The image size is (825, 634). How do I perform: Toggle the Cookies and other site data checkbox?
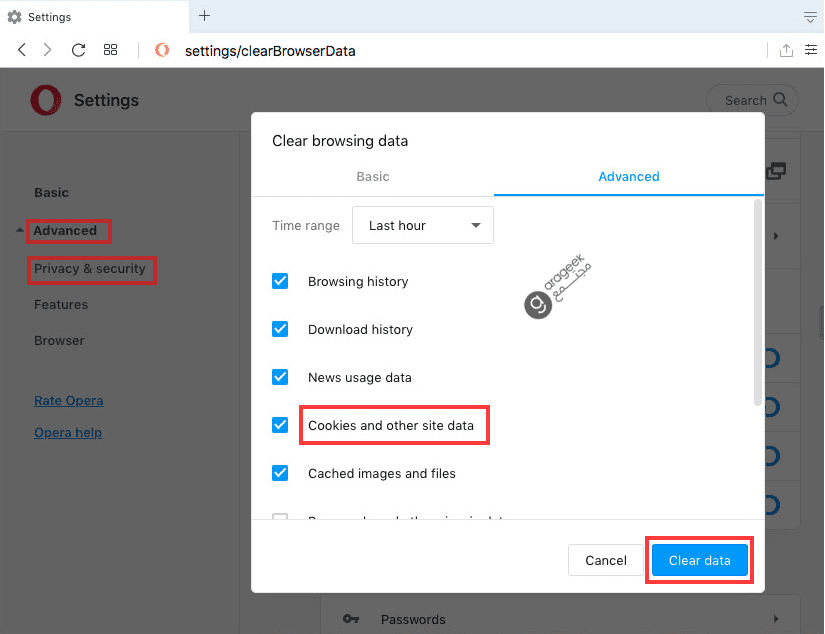click(280, 425)
